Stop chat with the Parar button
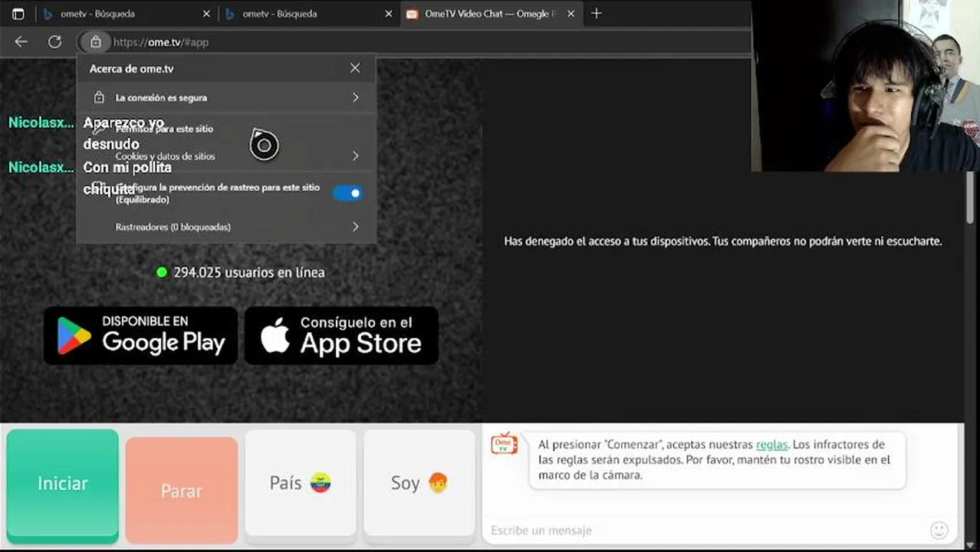Screen dimensions: 980x552 (182, 489)
